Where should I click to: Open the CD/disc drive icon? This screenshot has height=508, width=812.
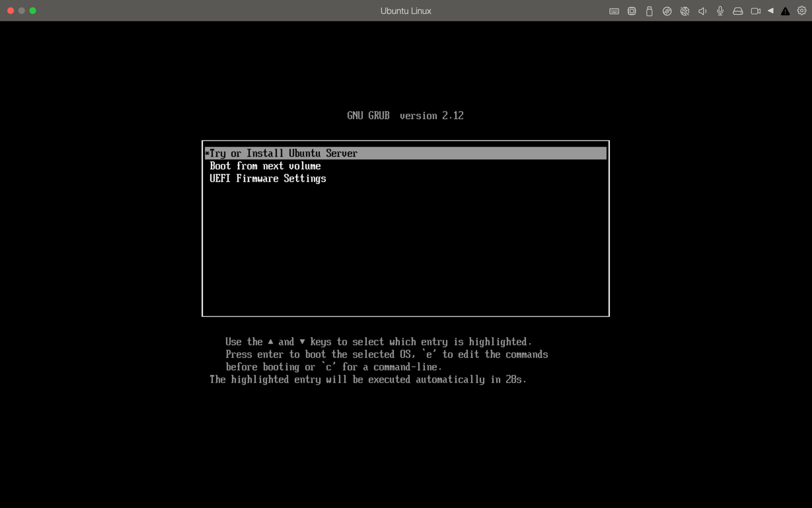667,11
